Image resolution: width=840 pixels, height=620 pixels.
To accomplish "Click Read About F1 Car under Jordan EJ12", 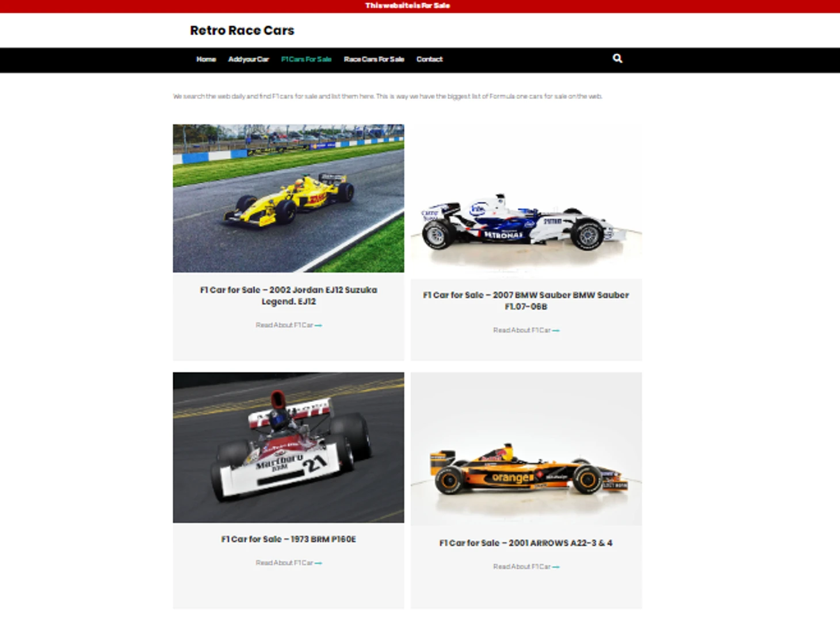I will click(x=288, y=326).
